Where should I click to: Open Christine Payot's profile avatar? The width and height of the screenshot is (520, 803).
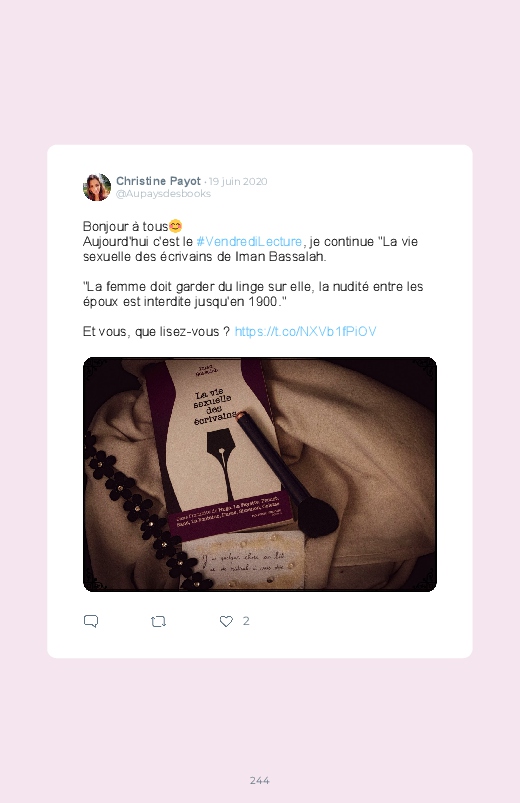coord(97,187)
